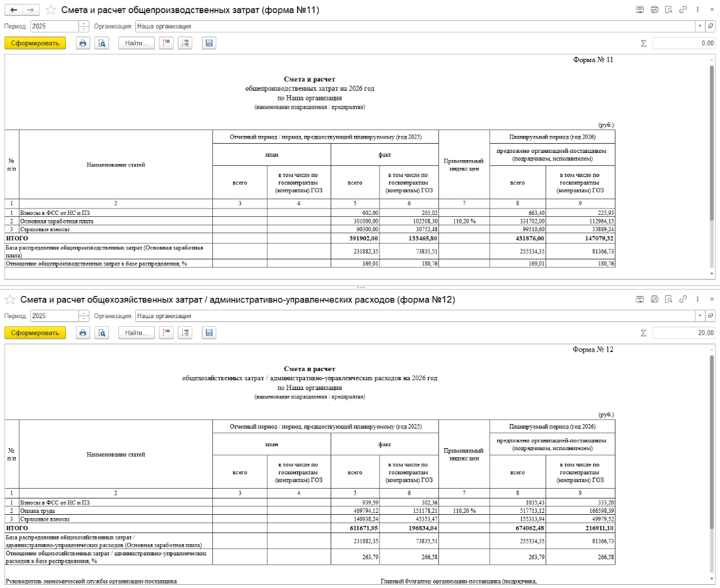Select cell 147079,32 in form №11

[x=580, y=238]
